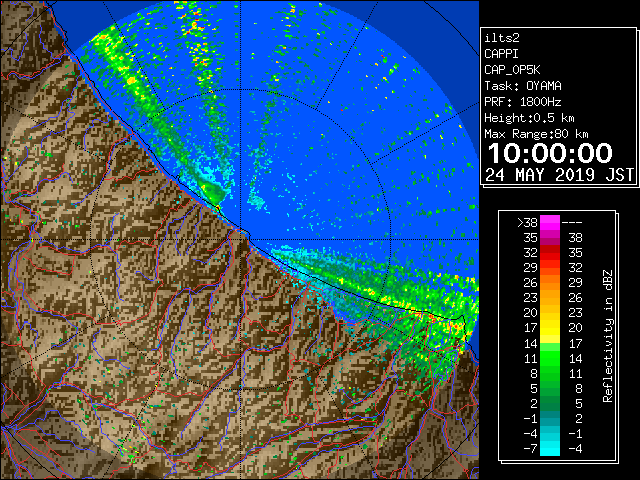Click the cyan -7 to -4 dBZ swatch
Image resolution: width=640 pixels, height=480 pixels.
[x=550, y=448]
